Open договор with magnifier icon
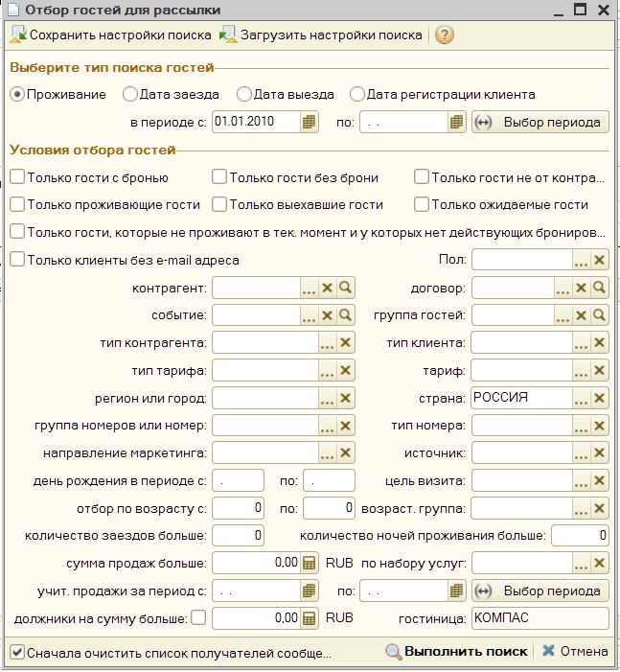The height and width of the screenshot is (672, 620). click(x=599, y=288)
